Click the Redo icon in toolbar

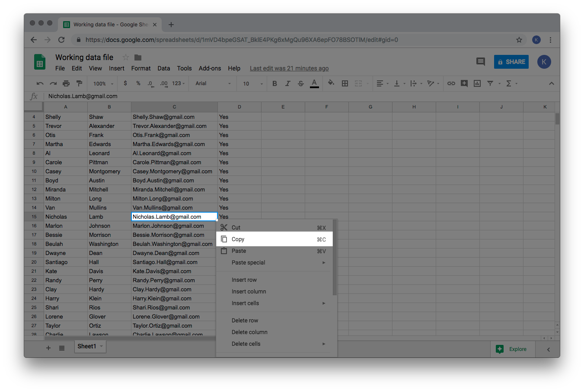pos(53,83)
